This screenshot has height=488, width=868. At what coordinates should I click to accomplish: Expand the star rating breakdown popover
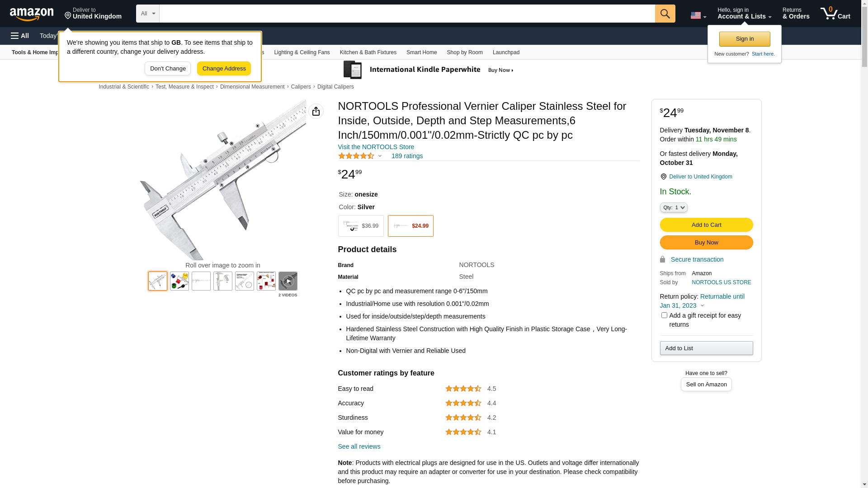380,156
